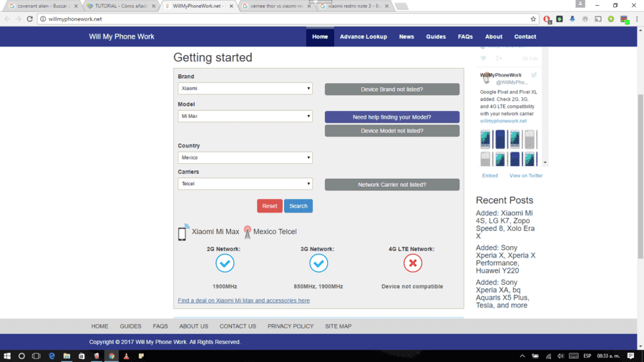Click Need help finding your Model button

tap(392, 117)
